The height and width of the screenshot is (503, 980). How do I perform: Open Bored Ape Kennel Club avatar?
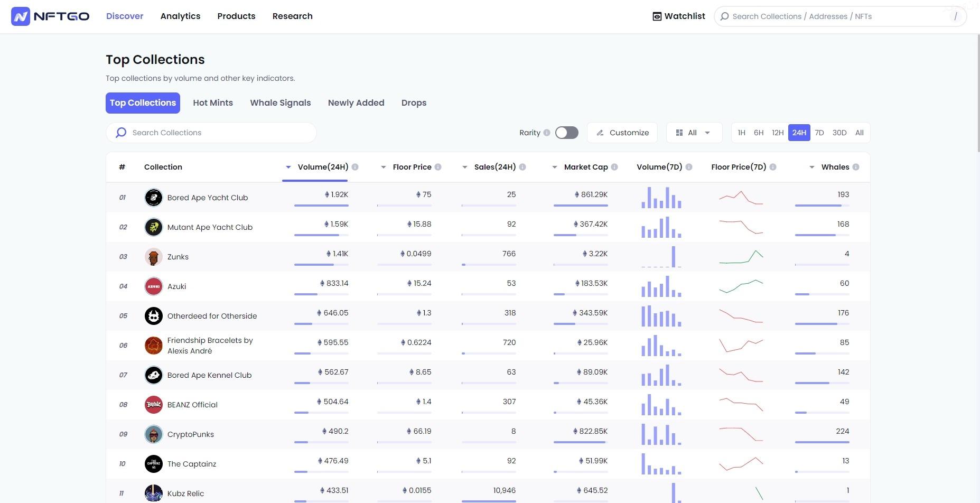[x=153, y=375]
